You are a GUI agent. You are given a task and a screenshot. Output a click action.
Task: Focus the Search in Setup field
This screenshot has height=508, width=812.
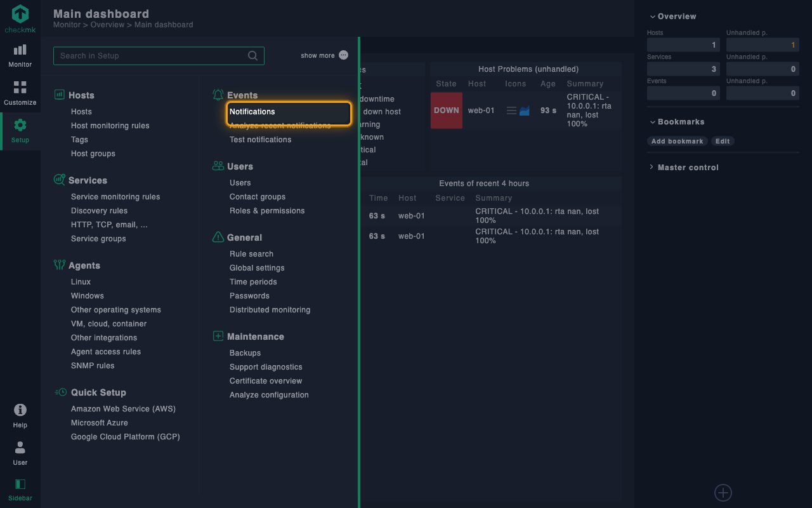[x=159, y=56]
